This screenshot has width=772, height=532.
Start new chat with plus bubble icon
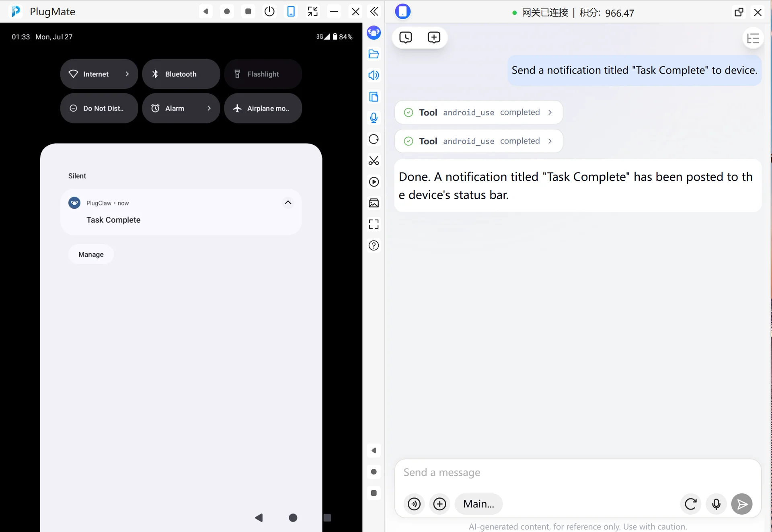[x=434, y=37]
